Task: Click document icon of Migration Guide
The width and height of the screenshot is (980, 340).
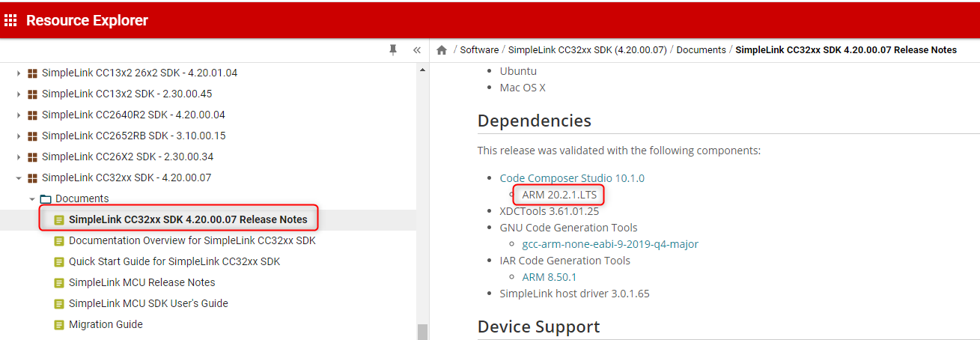Action: click(59, 325)
